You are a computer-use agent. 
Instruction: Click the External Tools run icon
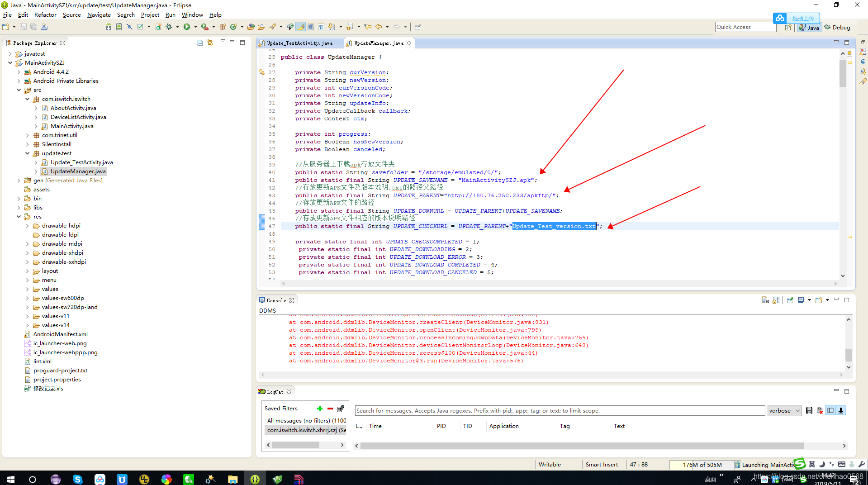204,27
